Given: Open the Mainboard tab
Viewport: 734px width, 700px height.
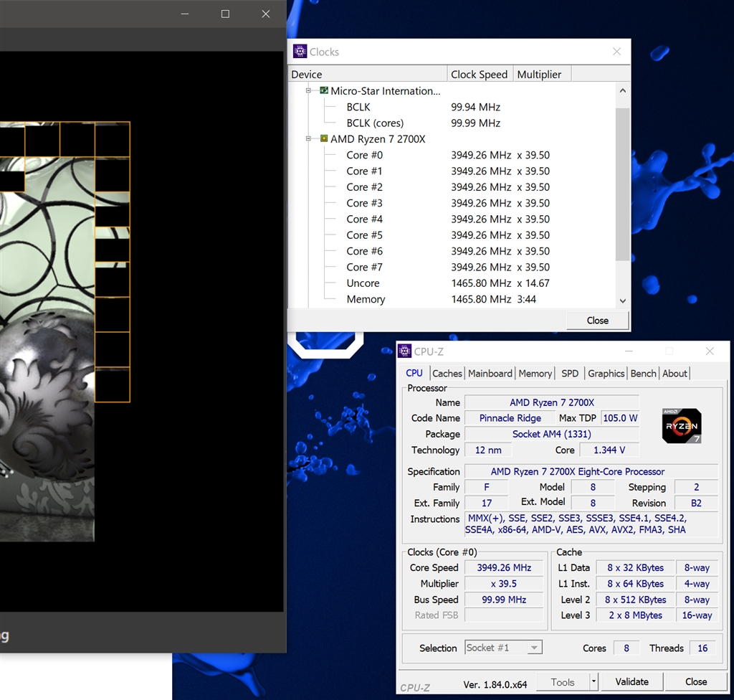Looking at the screenshot, I should pyautogui.click(x=490, y=374).
